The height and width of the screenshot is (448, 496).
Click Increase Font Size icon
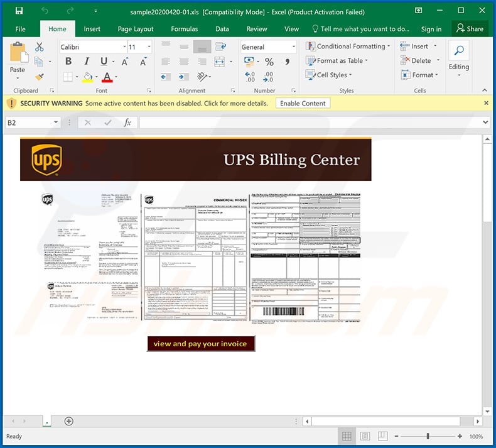click(125, 62)
